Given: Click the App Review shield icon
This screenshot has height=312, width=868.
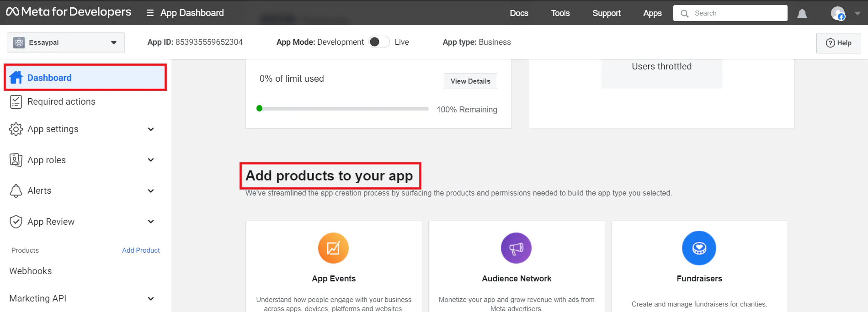Looking at the screenshot, I should tap(16, 222).
